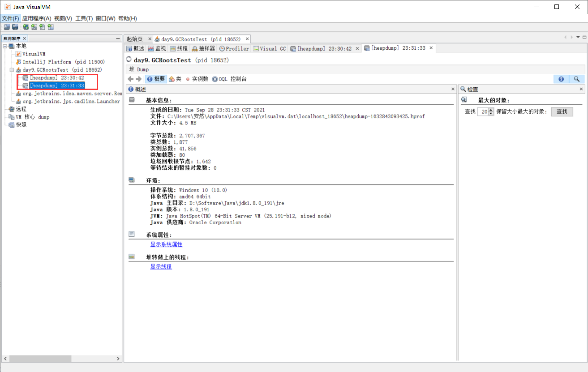The width and height of the screenshot is (588, 372).
Task: Switch to the 抽样器 sampler tab
Action: pyautogui.click(x=204, y=48)
